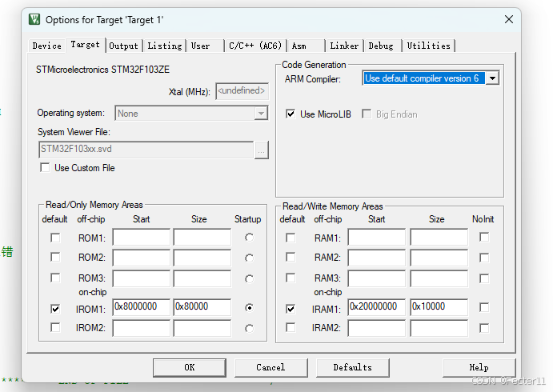Toggle NoInit for IRAM2

484,328
